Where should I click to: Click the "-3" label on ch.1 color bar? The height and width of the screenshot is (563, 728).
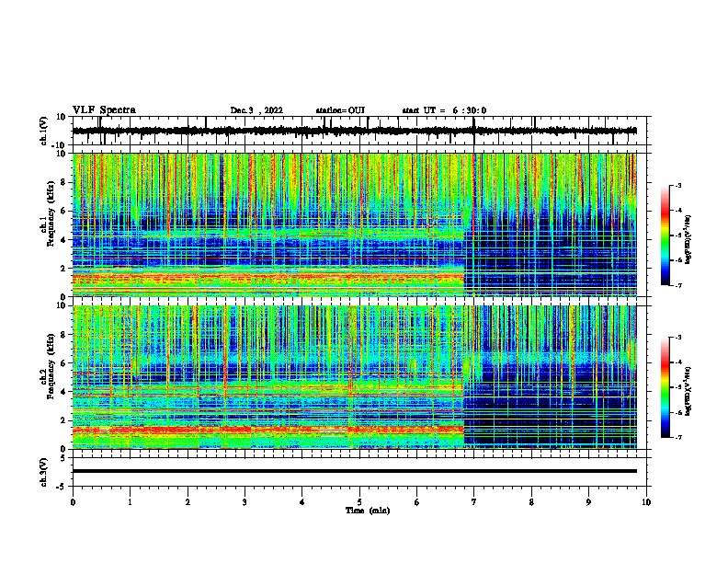677,185
